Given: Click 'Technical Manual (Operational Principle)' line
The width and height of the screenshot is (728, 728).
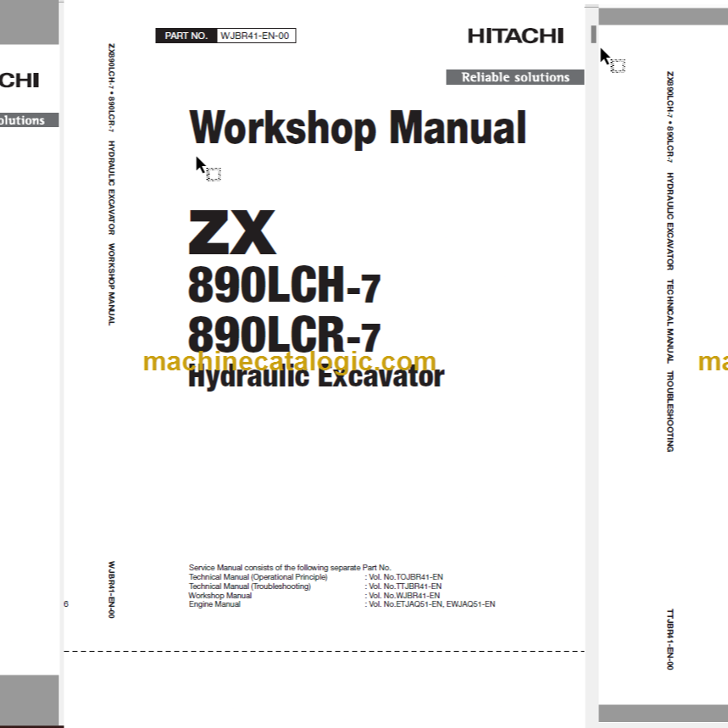Looking at the screenshot, I should click(x=258, y=576).
